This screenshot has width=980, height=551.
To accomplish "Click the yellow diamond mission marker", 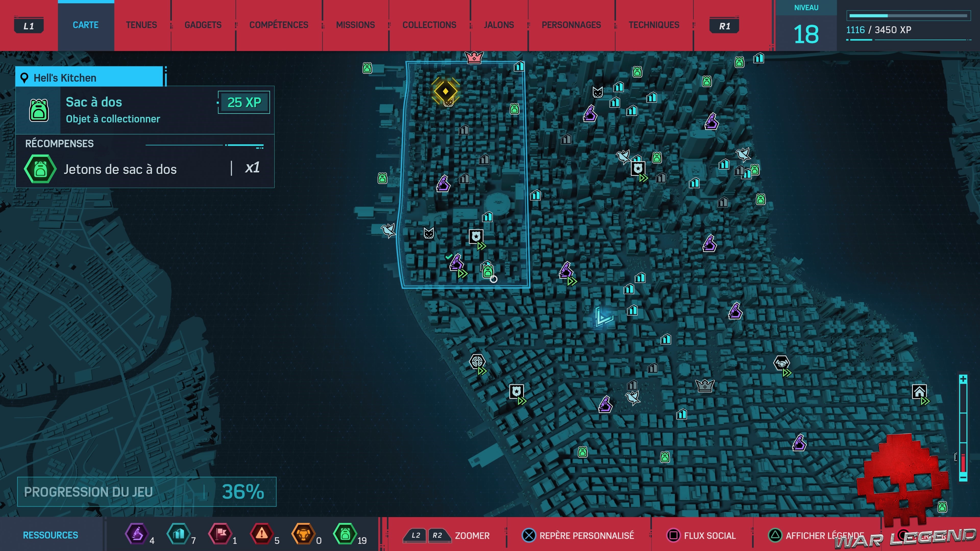I will [x=446, y=91].
